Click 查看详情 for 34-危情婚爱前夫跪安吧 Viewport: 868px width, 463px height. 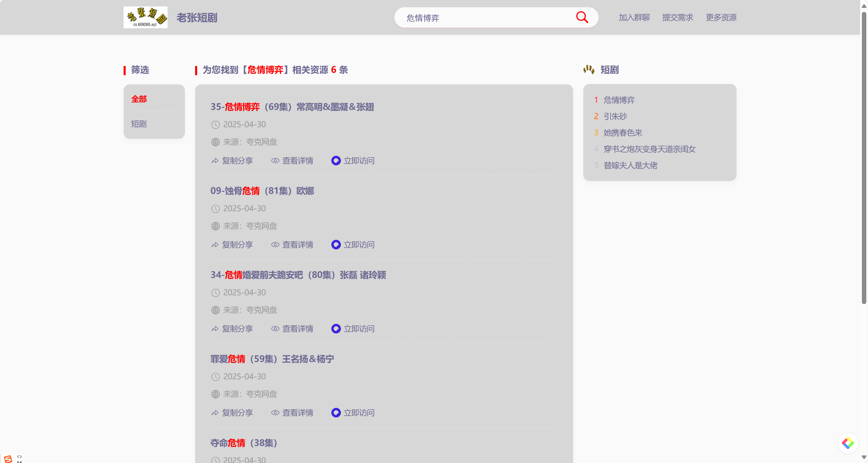click(297, 329)
